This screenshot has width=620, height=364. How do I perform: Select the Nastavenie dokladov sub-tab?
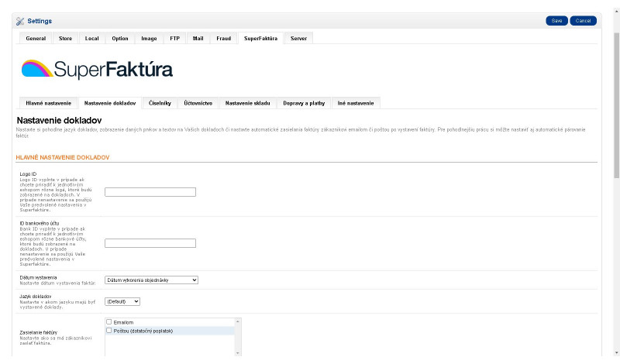[x=110, y=103]
